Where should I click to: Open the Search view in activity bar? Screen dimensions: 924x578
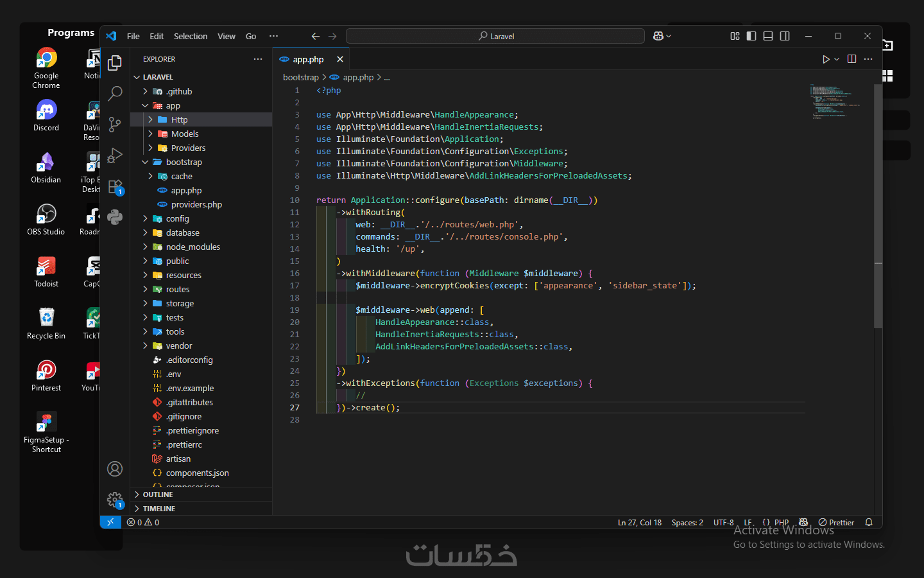[x=116, y=93]
